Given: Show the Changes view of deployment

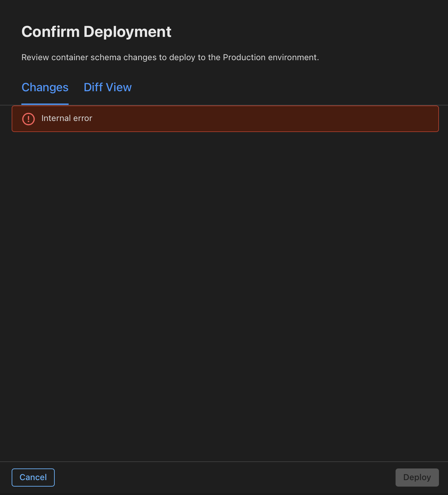Looking at the screenshot, I should 45,87.
